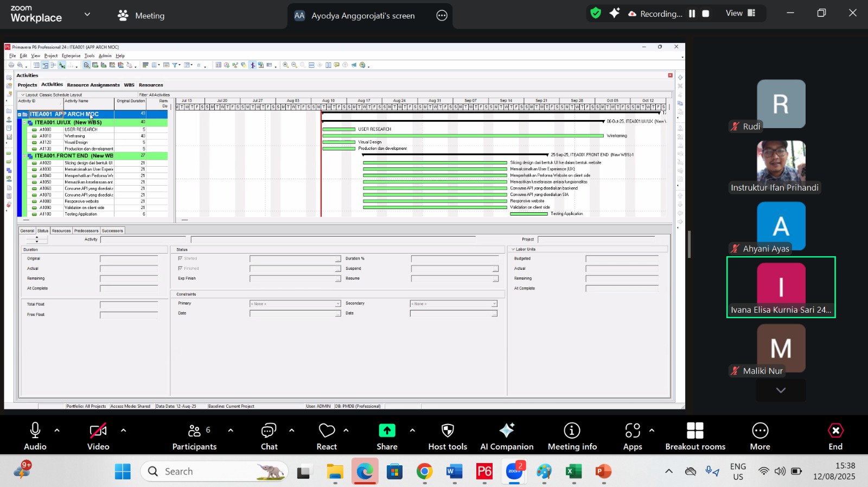
Task: Pause the meeting recording
Action: pos(692,14)
